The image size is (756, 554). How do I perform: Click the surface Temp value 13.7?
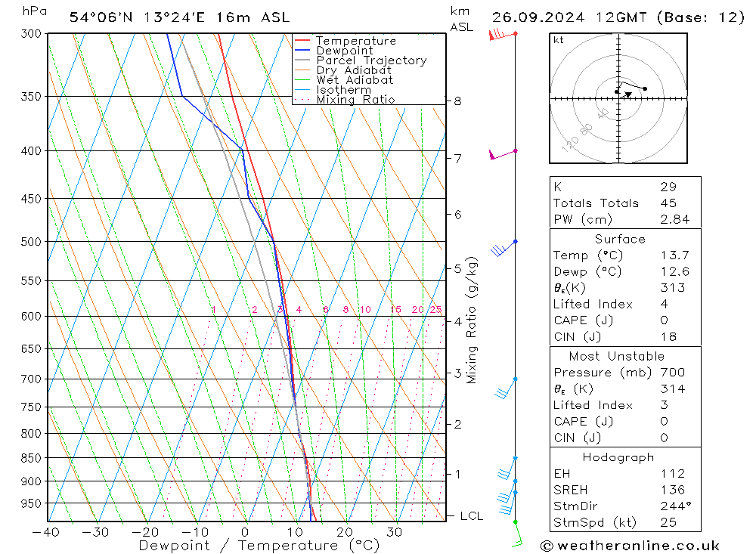675,255
